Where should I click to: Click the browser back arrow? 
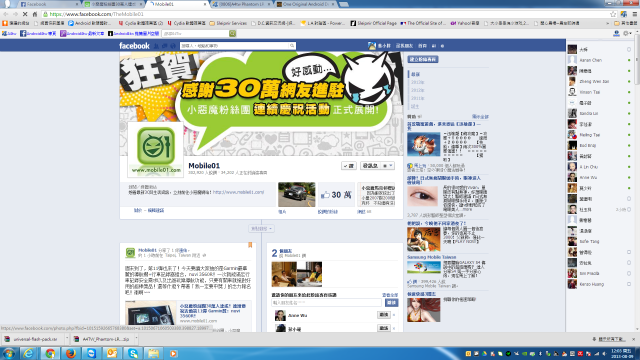pyautogui.click(x=6, y=14)
